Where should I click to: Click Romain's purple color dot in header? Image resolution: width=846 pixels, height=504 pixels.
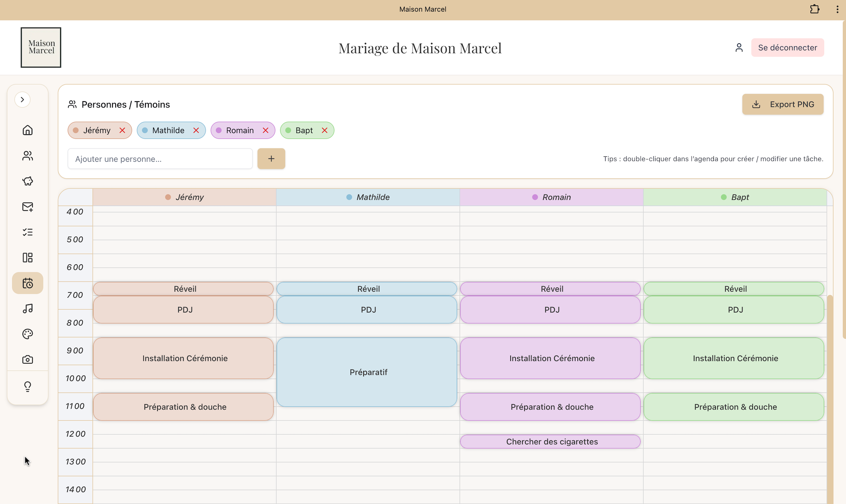point(535,197)
